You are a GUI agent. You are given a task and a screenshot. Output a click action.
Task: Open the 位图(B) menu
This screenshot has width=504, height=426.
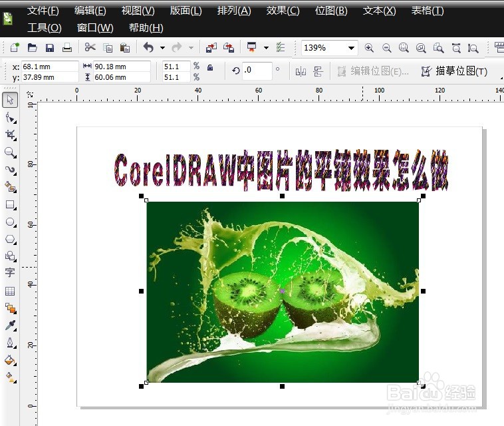tap(331, 11)
